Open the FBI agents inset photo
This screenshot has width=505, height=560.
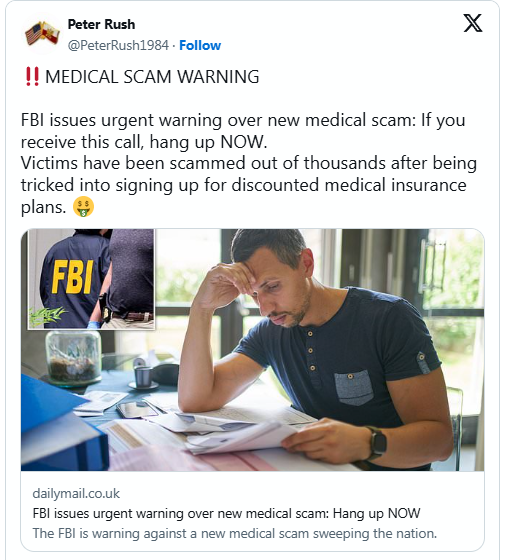91,279
